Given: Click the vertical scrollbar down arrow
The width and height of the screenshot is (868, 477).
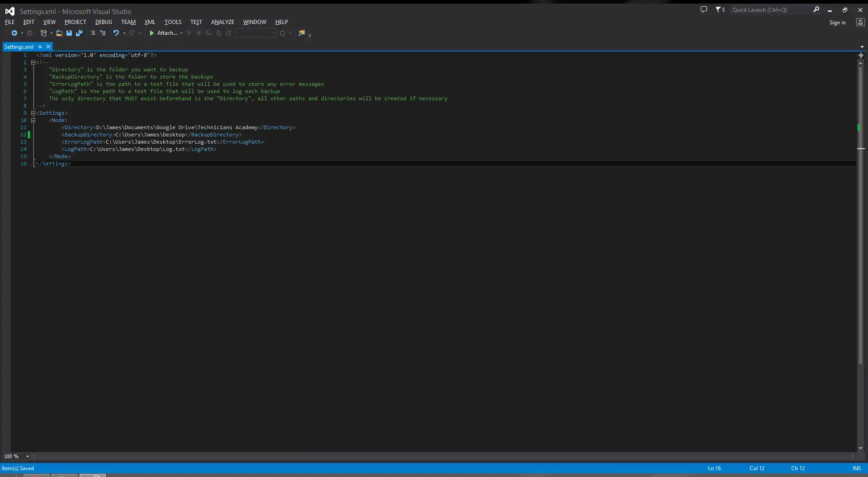Looking at the screenshot, I should tap(861, 448).
